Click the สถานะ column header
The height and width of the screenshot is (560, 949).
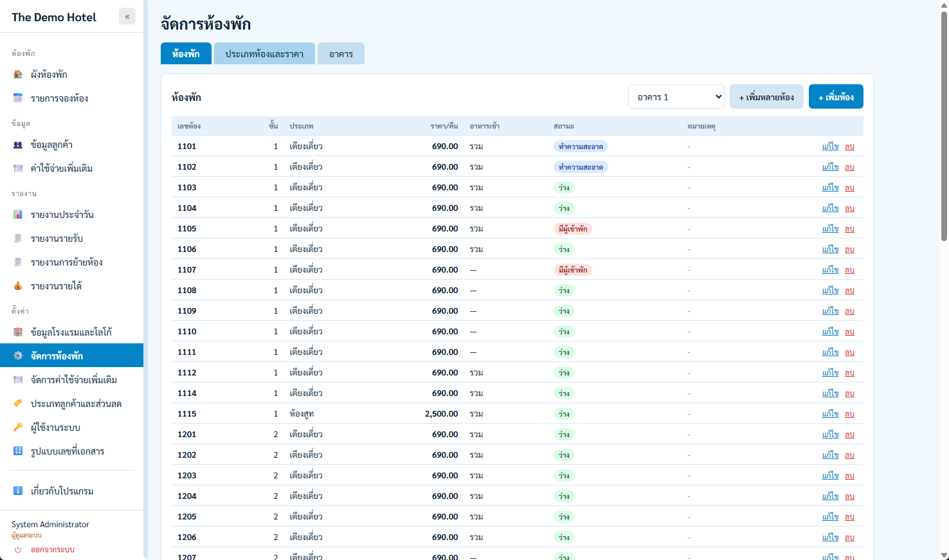click(x=564, y=126)
